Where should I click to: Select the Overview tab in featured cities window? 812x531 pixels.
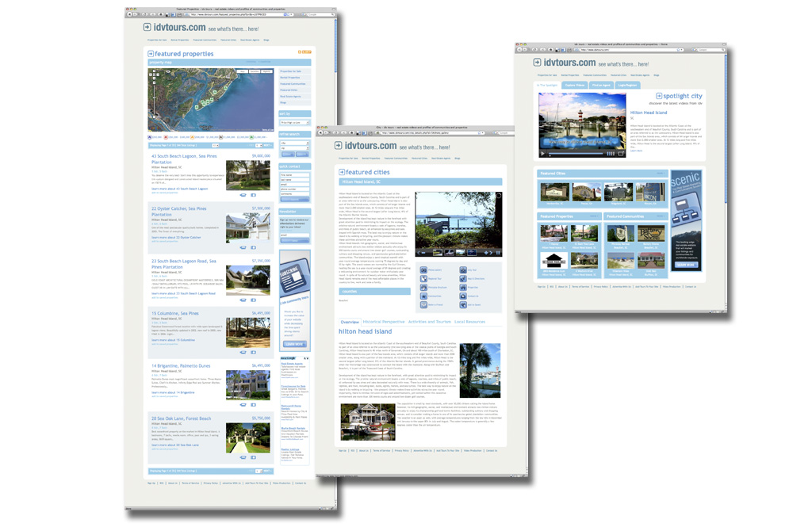(350, 322)
